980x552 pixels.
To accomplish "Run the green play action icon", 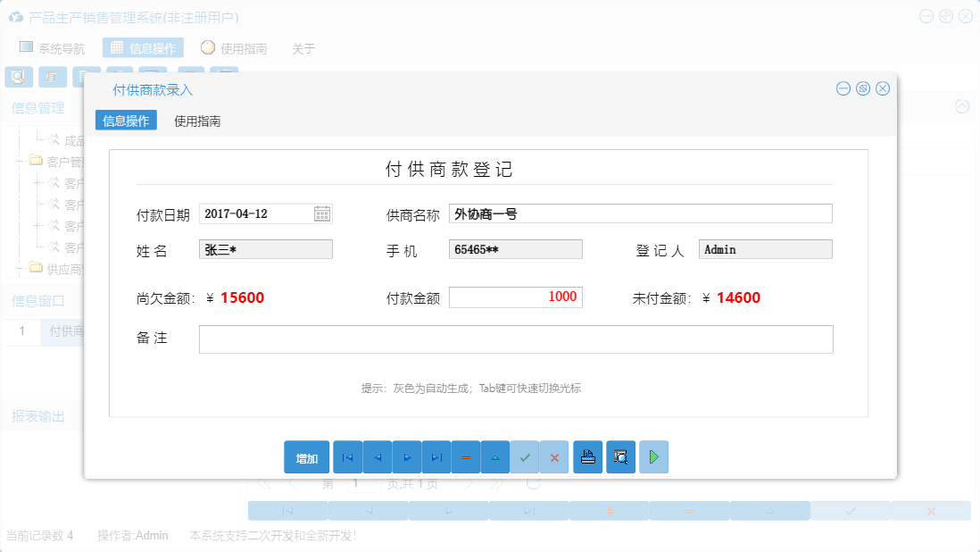I will (653, 456).
